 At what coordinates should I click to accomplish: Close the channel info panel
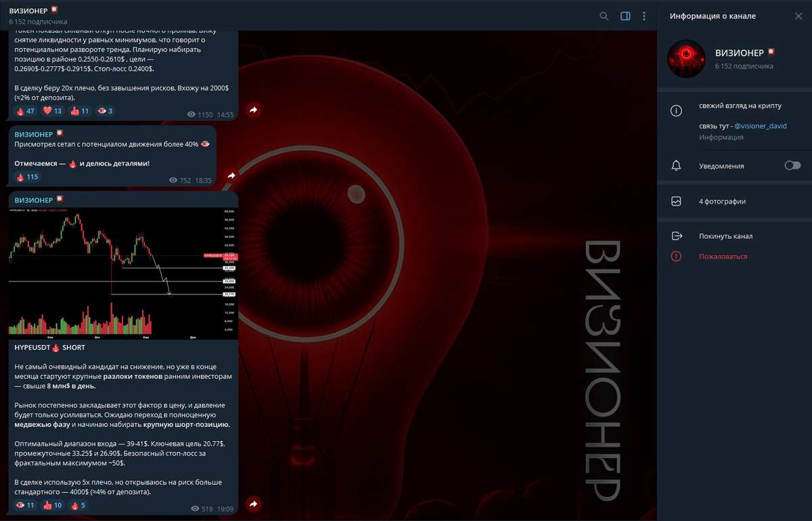click(x=798, y=16)
